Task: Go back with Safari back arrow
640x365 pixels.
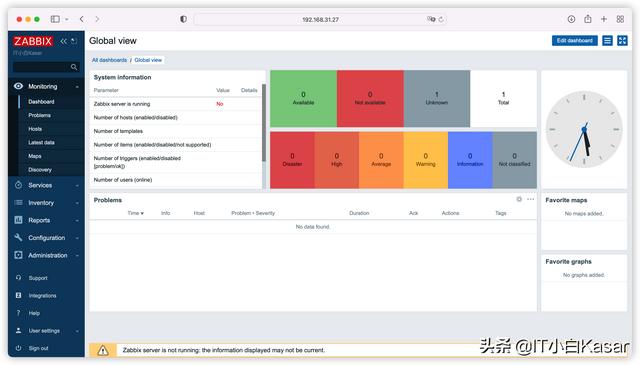Action: click(82, 19)
